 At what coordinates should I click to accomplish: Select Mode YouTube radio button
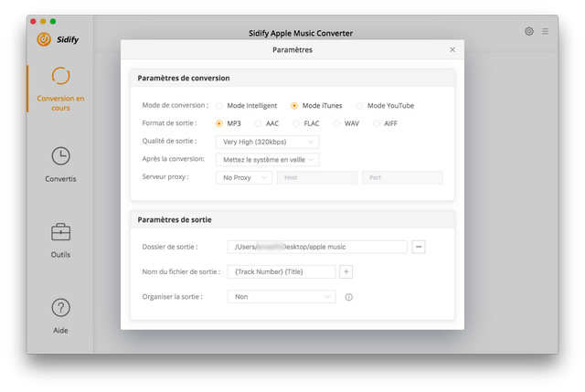[x=359, y=105]
